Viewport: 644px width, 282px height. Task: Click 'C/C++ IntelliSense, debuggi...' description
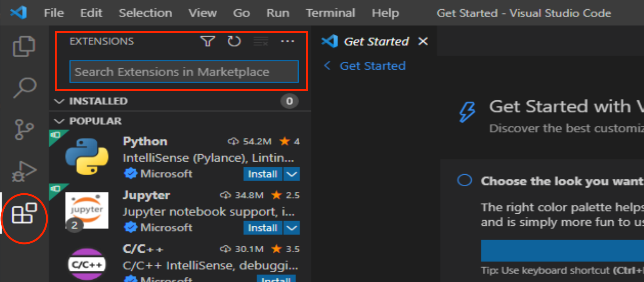click(210, 266)
